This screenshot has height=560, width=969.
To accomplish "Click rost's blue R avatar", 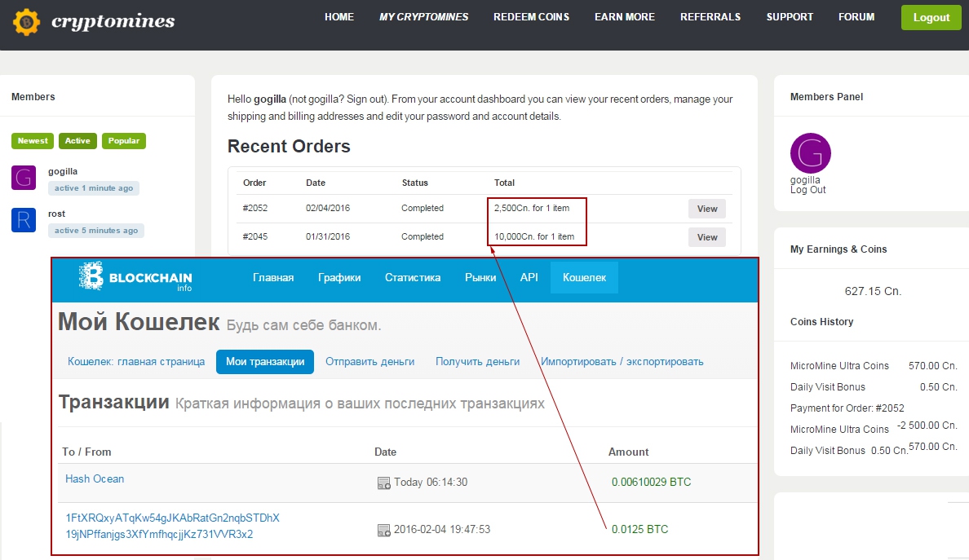I will 24,220.
